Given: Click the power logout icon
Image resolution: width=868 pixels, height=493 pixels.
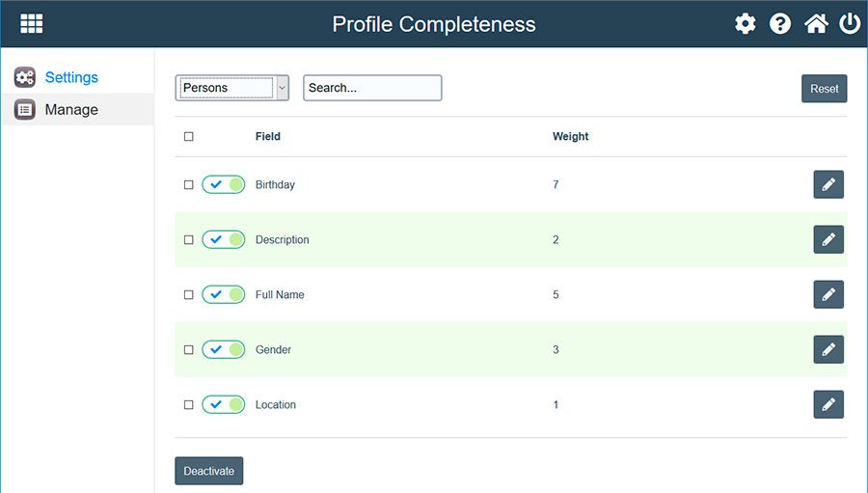Looking at the screenshot, I should (850, 24).
